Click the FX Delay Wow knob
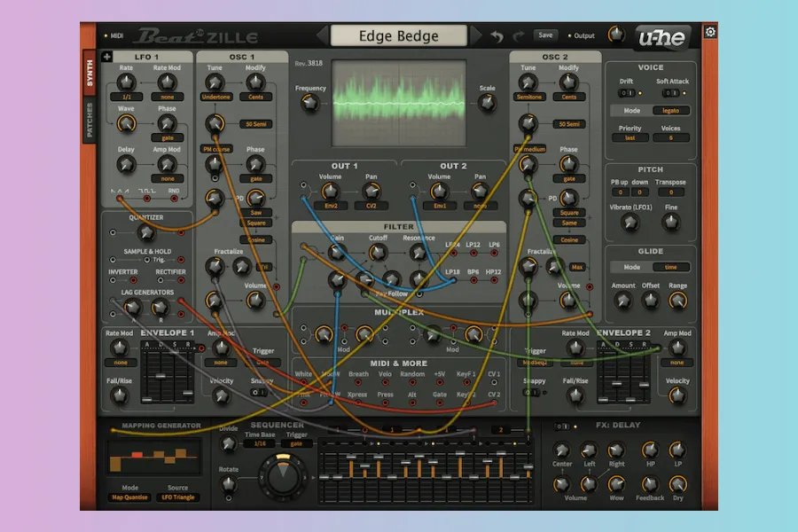The width and height of the screenshot is (798, 532). tap(616, 483)
